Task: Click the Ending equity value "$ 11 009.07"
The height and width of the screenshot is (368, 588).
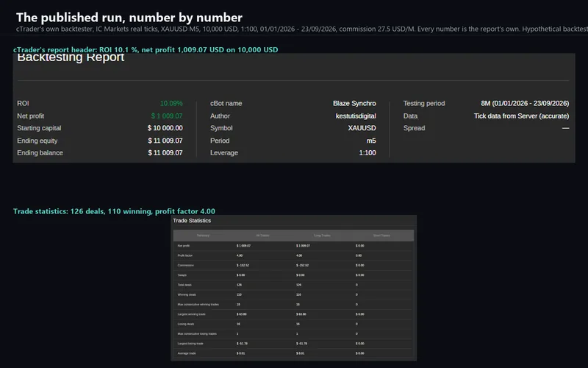Action: 165,141
